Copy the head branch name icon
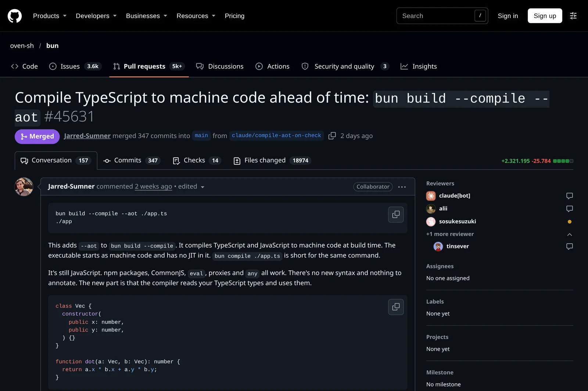This screenshot has height=391, width=588. (x=332, y=136)
